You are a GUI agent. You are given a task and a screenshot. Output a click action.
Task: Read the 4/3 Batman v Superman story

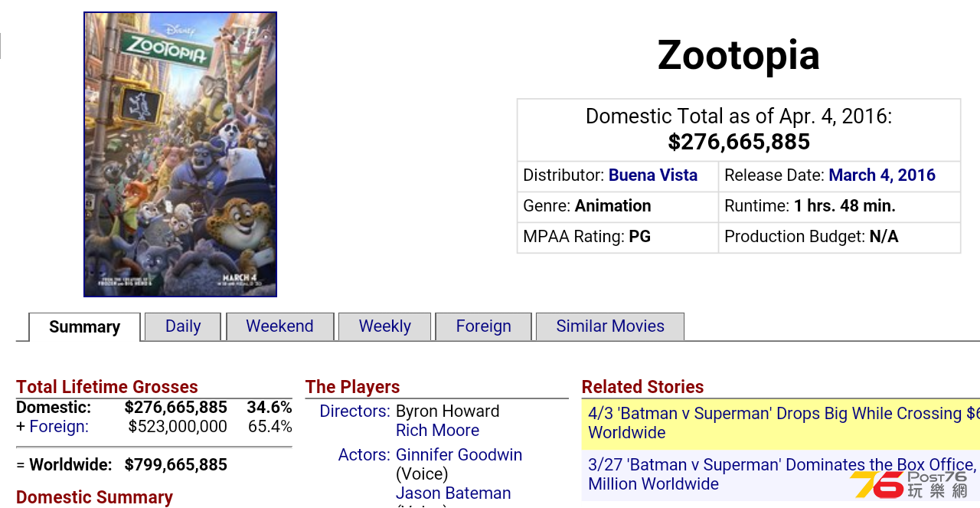(781, 424)
